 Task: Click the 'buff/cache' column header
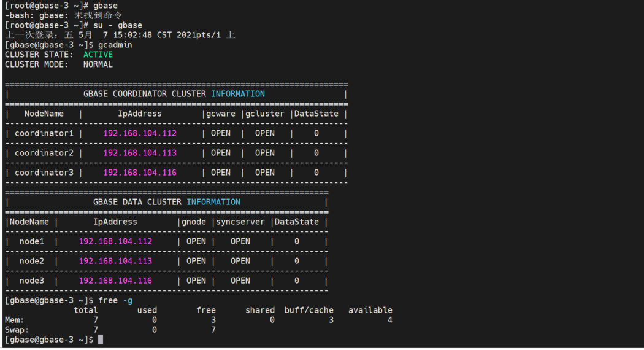click(309, 311)
